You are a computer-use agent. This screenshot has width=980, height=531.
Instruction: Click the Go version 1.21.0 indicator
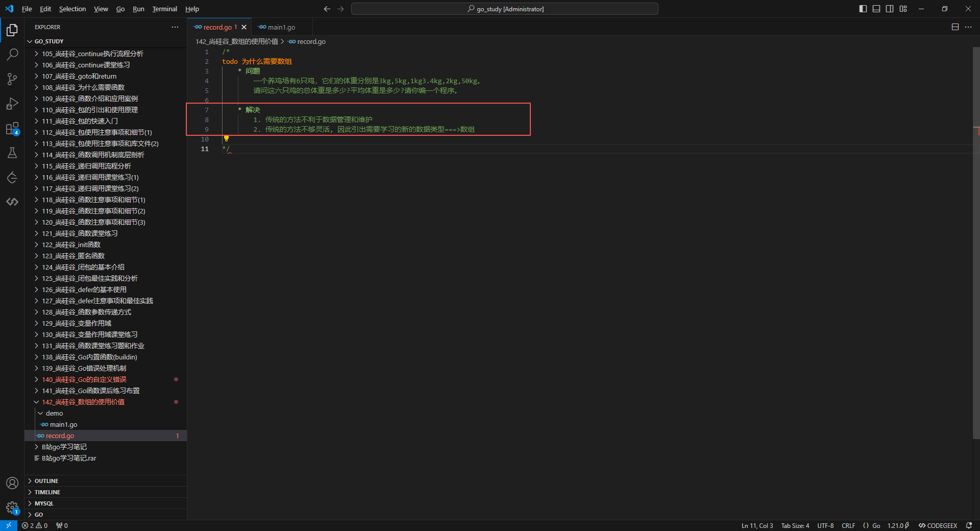(x=898, y=525)
